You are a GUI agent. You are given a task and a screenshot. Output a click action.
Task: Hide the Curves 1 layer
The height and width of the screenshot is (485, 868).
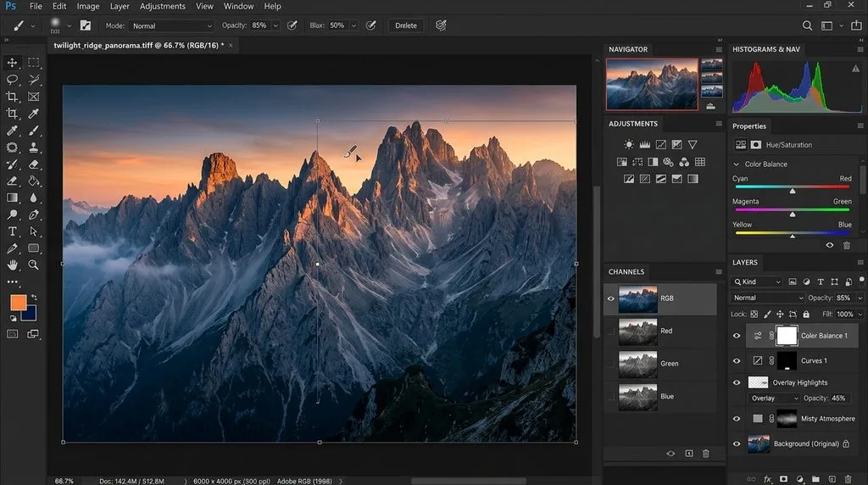[737, 360]
